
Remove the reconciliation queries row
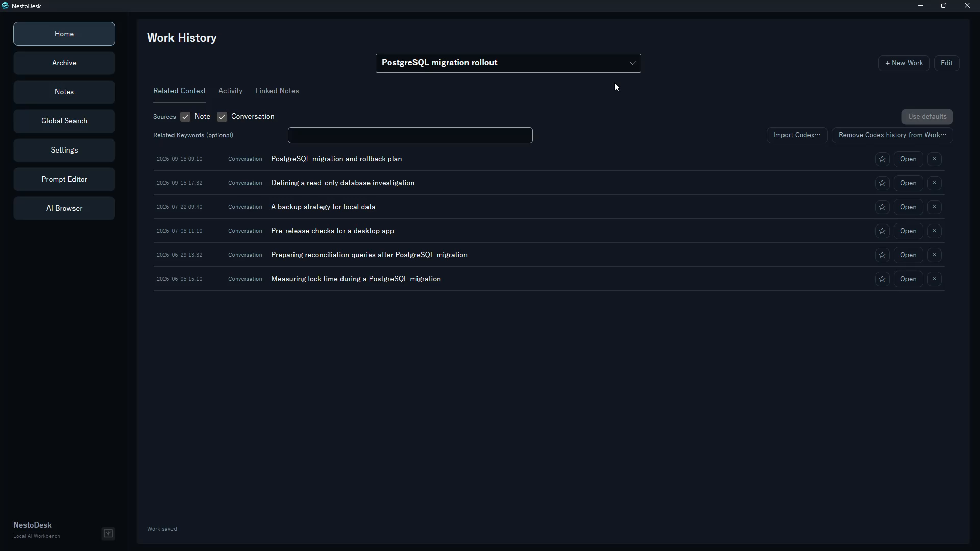[x=934, y=255]
